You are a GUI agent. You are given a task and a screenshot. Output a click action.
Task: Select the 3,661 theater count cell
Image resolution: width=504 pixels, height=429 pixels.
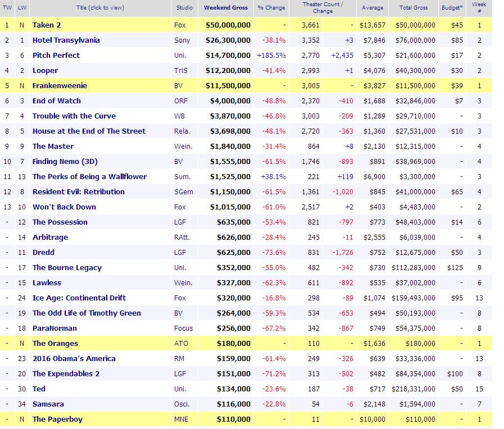click(x=311, y=25)
